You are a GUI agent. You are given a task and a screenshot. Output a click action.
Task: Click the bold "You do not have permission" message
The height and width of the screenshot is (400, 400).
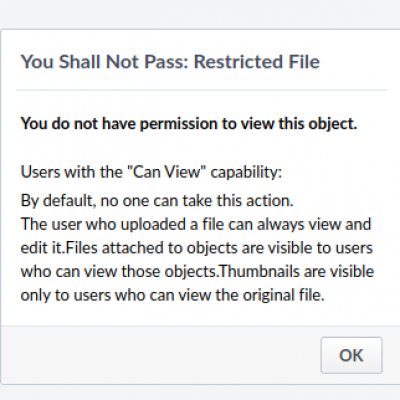point(189,124)
